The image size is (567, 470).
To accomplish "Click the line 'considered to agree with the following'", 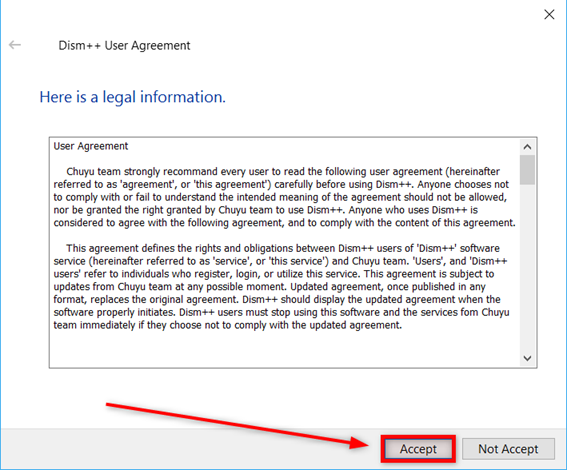I will tap(284, 223).
